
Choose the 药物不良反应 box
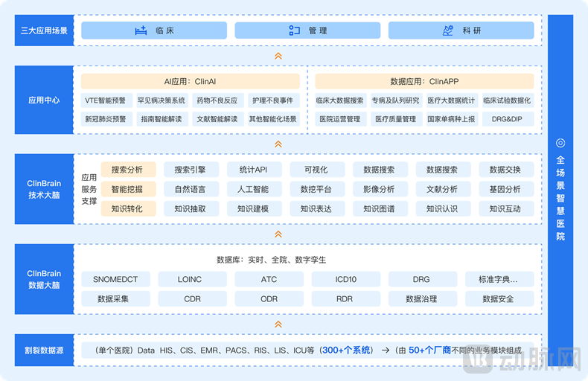(218, 100)
